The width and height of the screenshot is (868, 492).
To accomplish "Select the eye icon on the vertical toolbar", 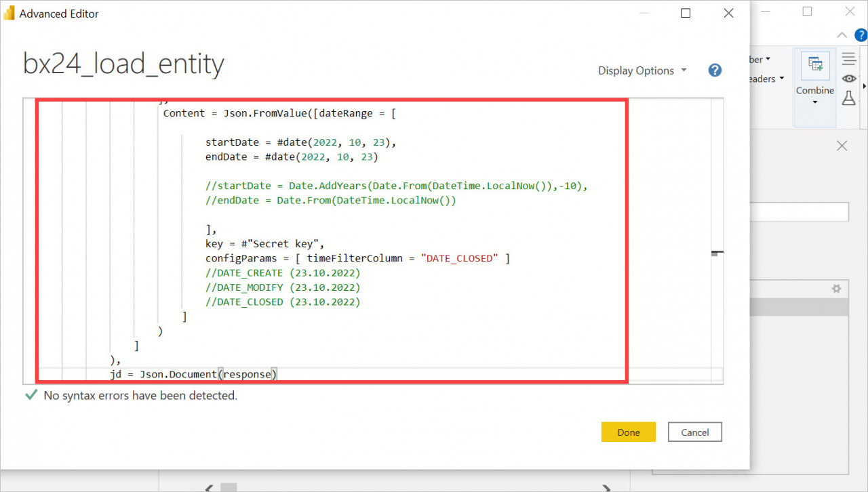I will (x=849, y=78).
